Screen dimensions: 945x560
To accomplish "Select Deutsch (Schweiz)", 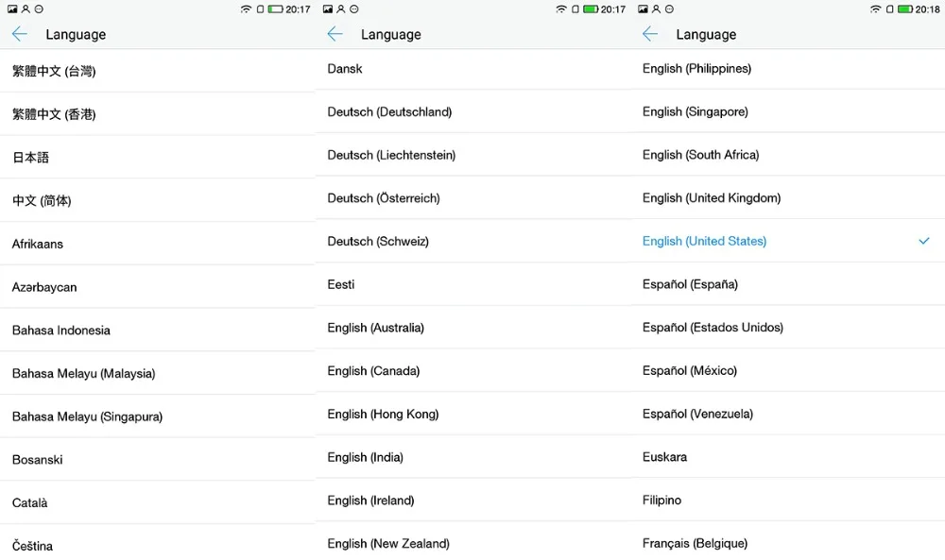I will coord(473,242).
